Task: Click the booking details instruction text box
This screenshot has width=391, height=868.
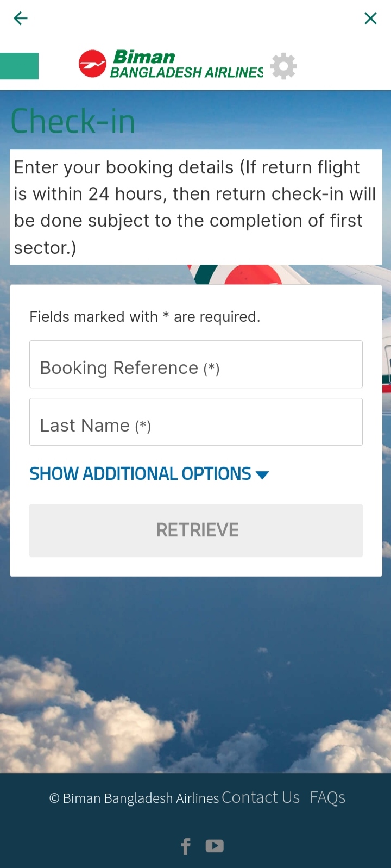Action: click(x=196, y=207)
